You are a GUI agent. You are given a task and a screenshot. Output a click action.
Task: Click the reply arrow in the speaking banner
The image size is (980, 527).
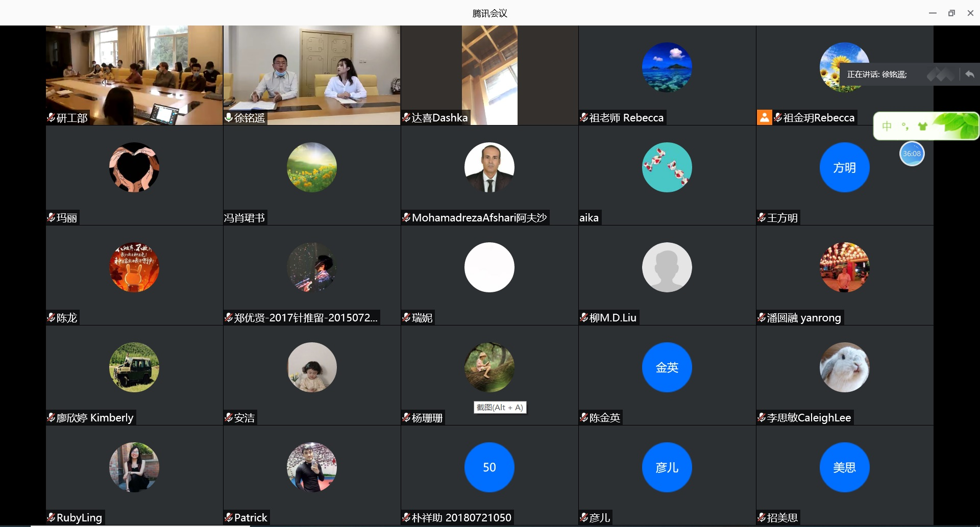pos(969,74)
